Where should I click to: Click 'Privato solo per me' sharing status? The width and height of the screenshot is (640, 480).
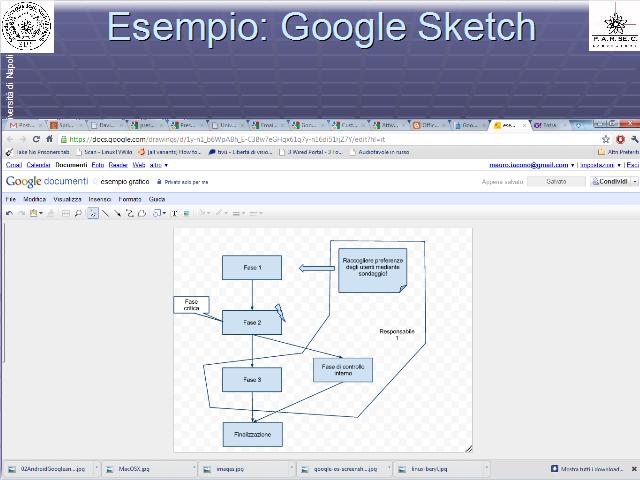pos(183,182)
